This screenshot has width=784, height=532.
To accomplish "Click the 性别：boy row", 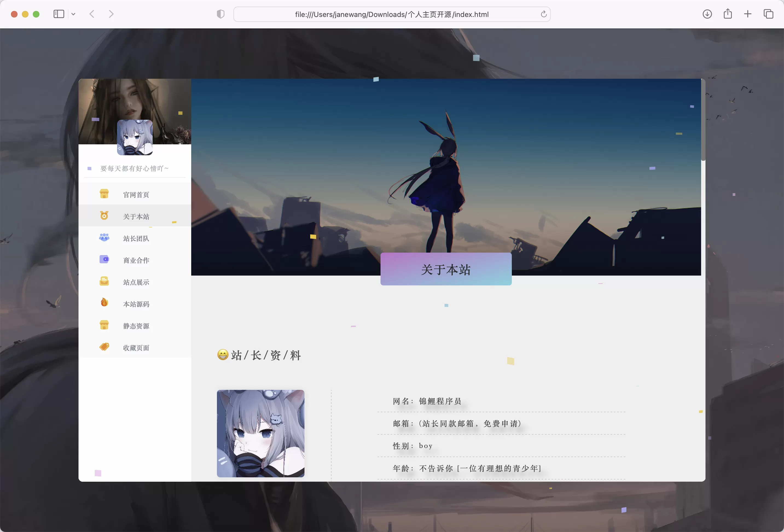I will (501, 446).
